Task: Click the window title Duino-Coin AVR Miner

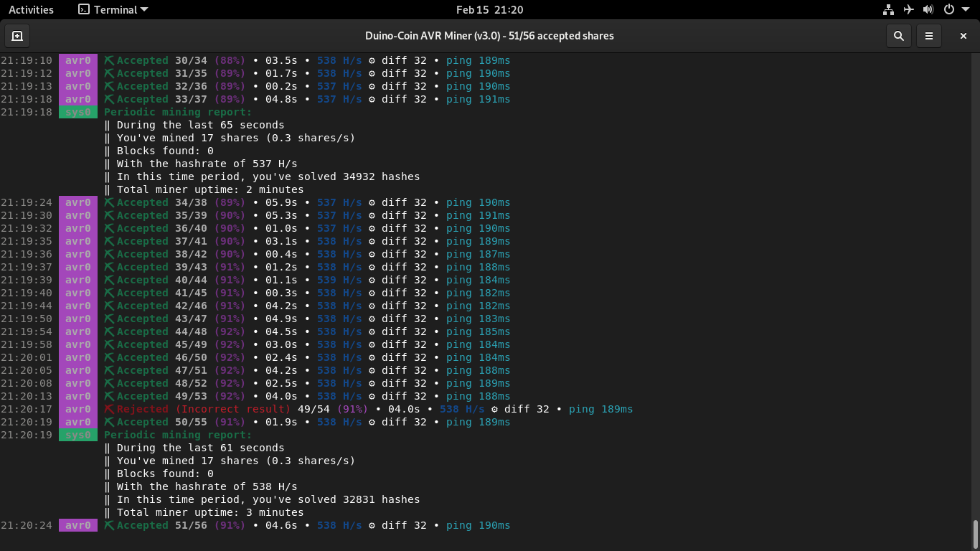Action: [x=489, y=36]
